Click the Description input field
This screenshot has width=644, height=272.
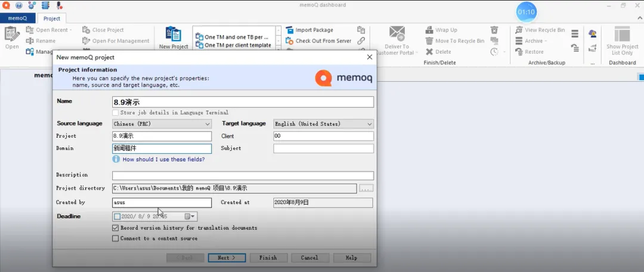(243, 175)
